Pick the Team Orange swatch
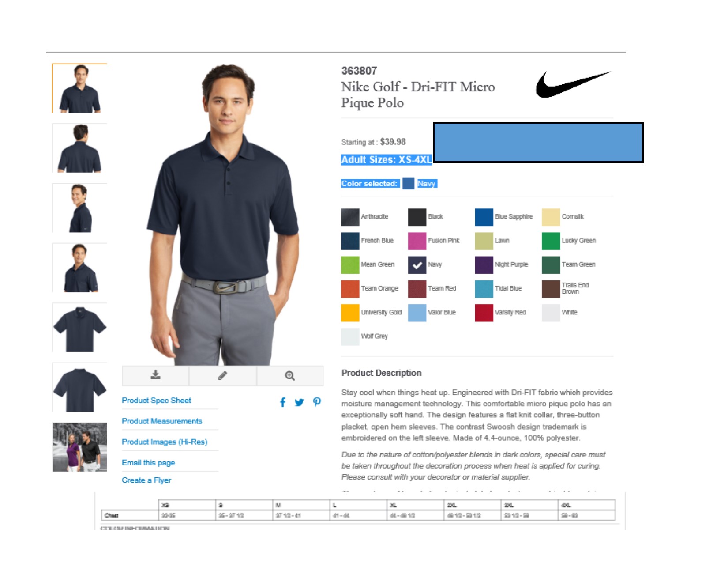Viewport: 728px width, 563px height. point(350,288)
